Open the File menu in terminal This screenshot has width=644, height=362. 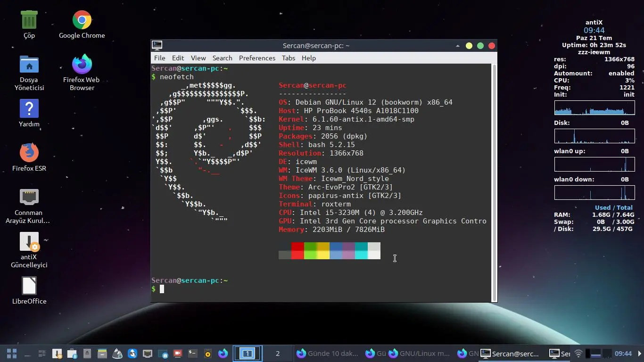159,58
